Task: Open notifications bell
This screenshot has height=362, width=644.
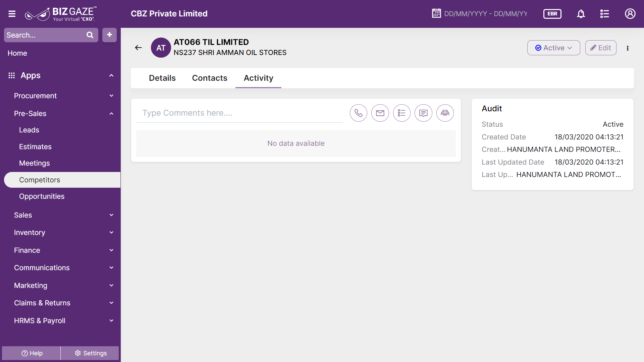Action: click(581, 14)
